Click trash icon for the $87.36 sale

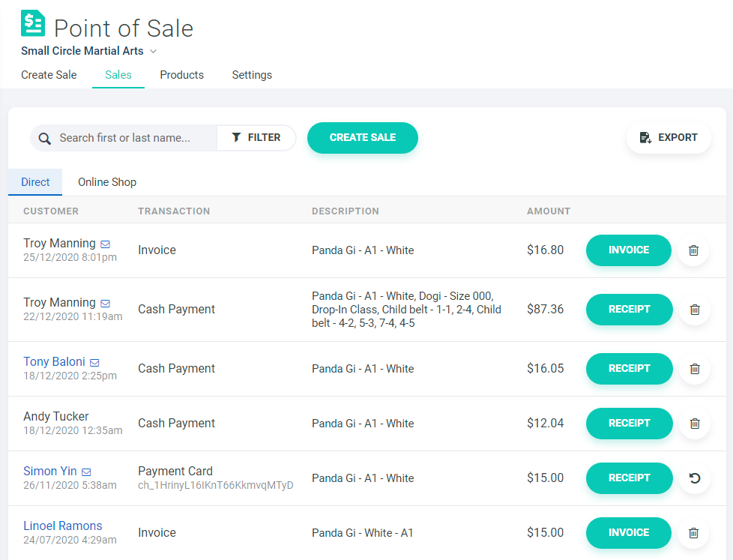pyautogui.click(x=694, y=310)
